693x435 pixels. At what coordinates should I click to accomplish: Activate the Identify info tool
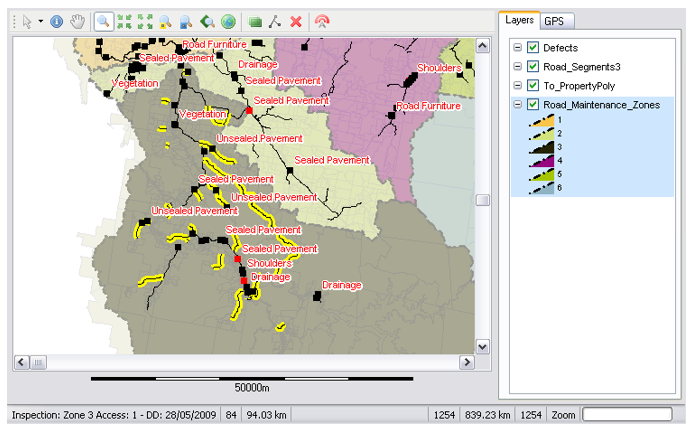pyautogui.click(x=56, y=20)
